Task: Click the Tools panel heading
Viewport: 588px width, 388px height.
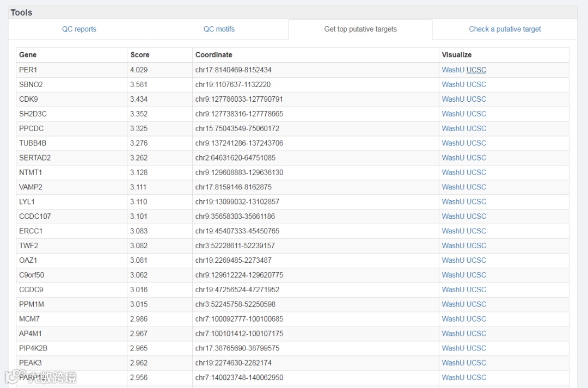Action: (x=21, y=13)
